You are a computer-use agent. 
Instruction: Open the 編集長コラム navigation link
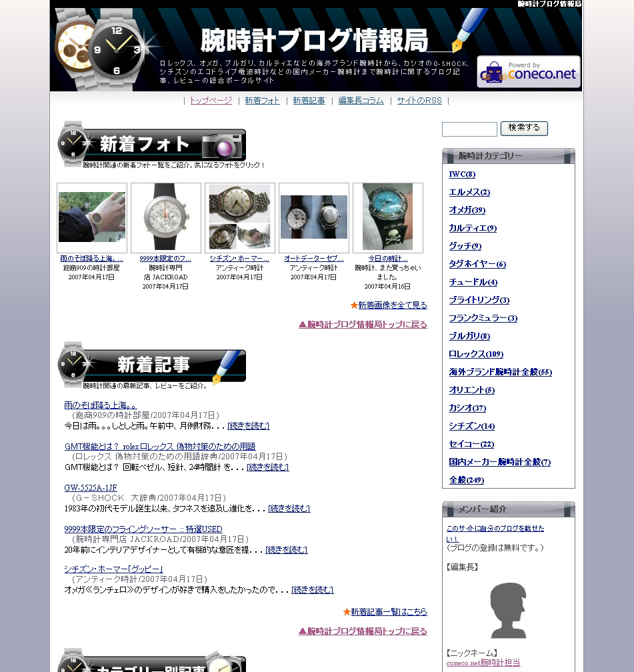tap(361, 101)
